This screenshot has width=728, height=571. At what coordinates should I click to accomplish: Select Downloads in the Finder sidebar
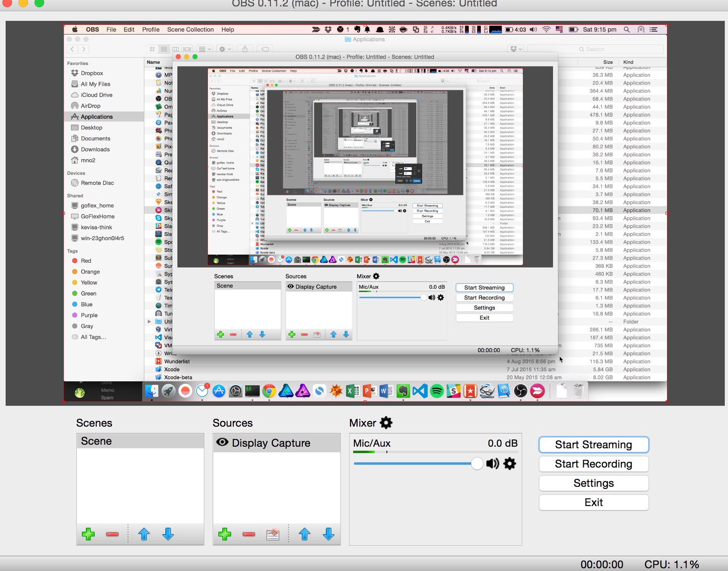pos(104,149)
